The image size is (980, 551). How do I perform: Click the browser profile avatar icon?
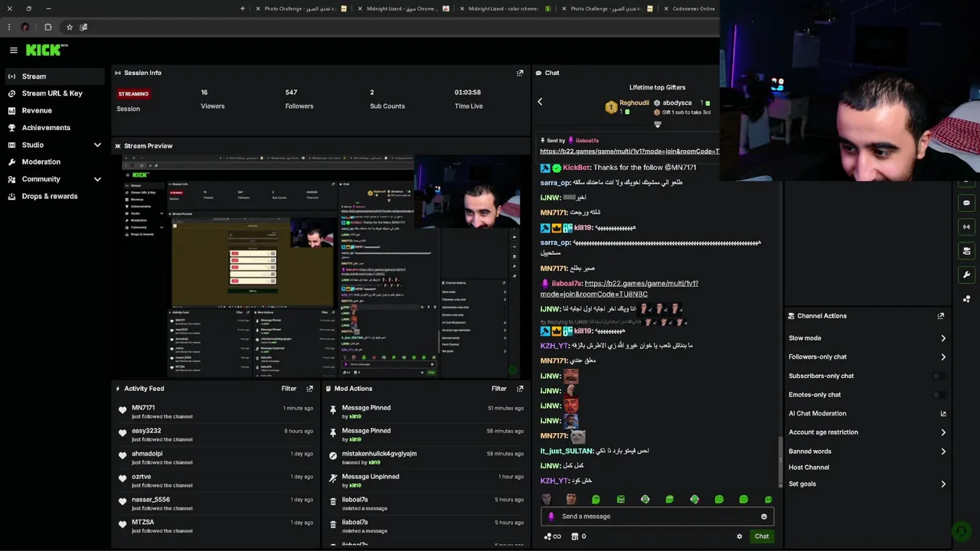tap(25, 27)
